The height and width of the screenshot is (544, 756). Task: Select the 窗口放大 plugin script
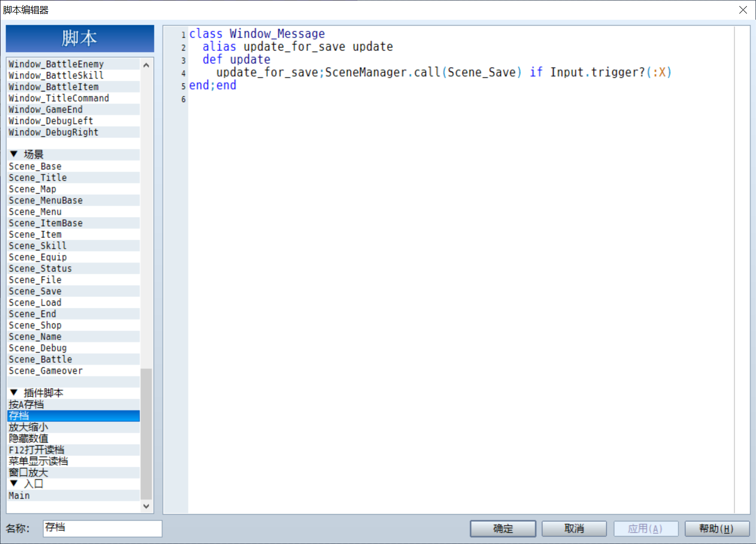click(x=74, y=473)
